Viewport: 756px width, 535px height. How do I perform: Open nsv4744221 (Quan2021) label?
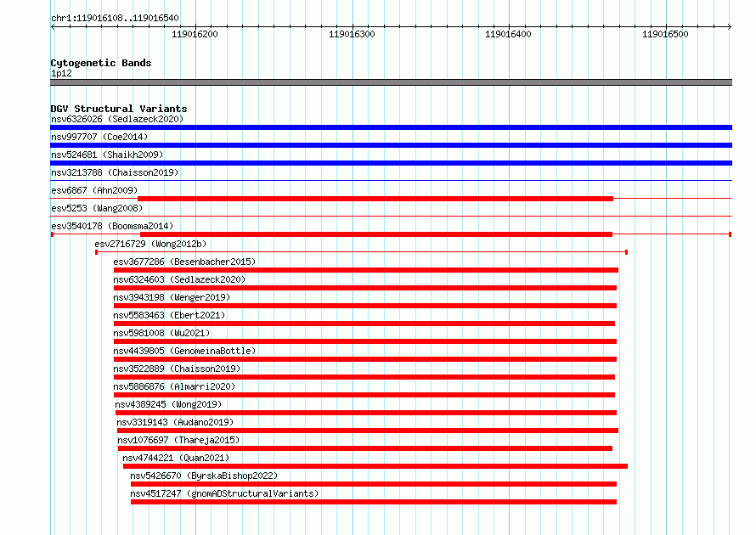click(x=176, y=458)
